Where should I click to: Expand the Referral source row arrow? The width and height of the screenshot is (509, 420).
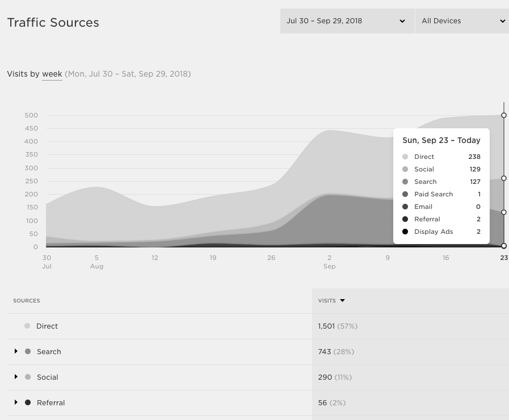point(16,402)
